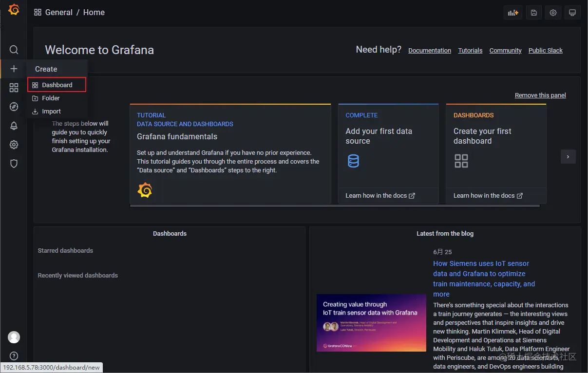This screenshot has width=588, height=373.
Task: Click the database icon in data source card
Action: tap(354, 161)
